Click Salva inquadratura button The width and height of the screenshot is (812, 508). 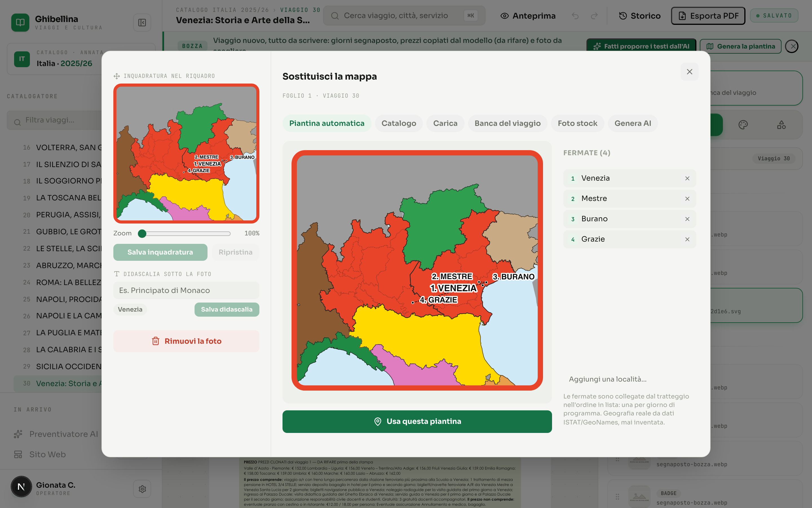pyautogui.click(x=160, y=252)
